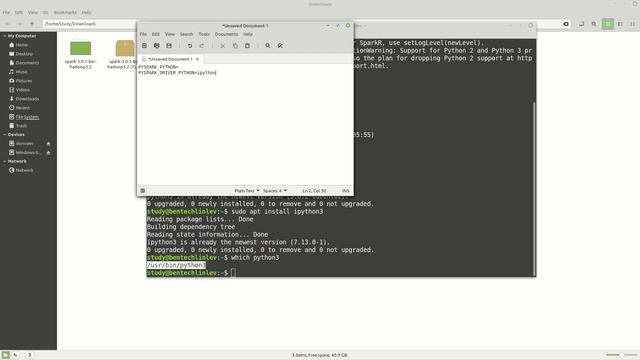The width and height of the screenshot is (640, 360).
Task: Clear the file manager location field
Action: click(566, 24)
